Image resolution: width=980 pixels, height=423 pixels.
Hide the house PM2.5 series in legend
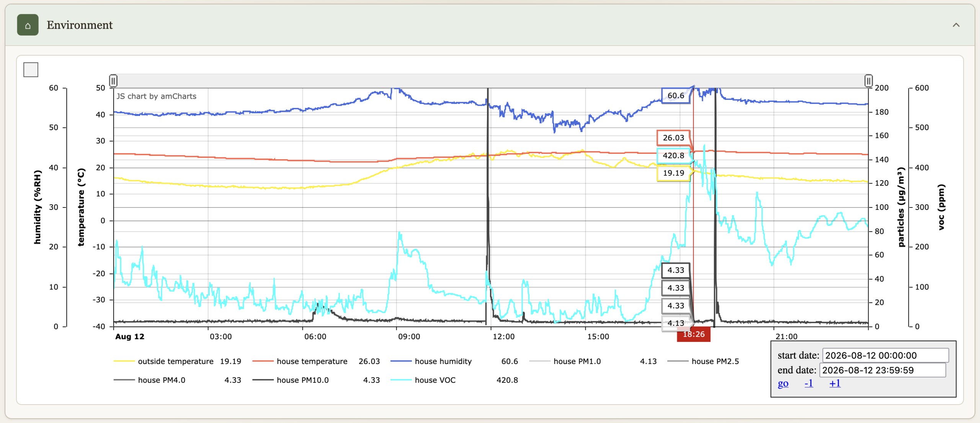click(703, 361)
